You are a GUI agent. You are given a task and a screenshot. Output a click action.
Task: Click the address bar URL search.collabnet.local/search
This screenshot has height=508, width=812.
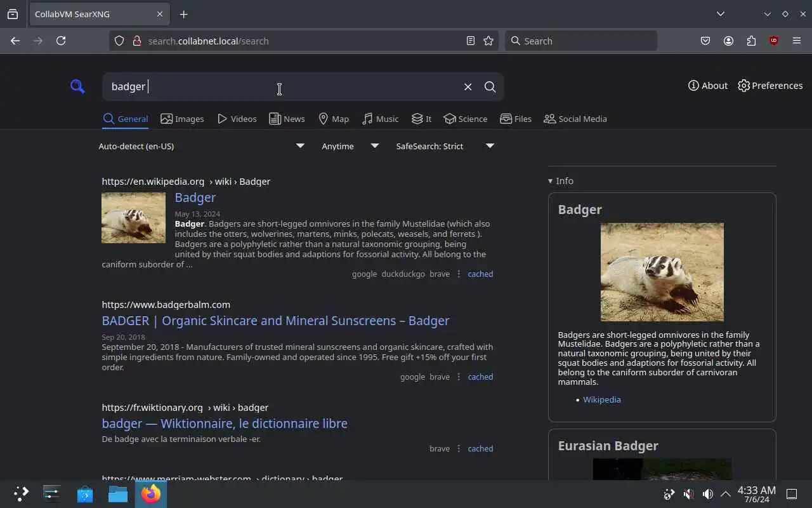coord(209,41)
